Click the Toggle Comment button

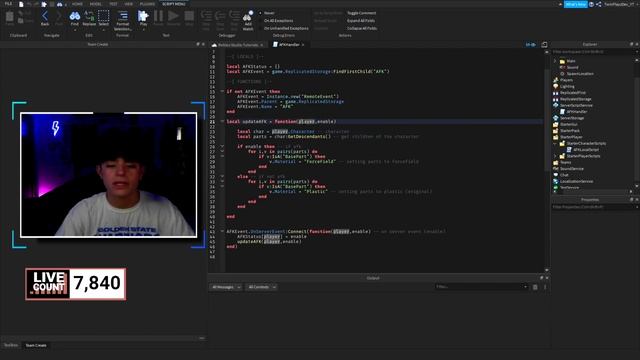tap(361, 13)
